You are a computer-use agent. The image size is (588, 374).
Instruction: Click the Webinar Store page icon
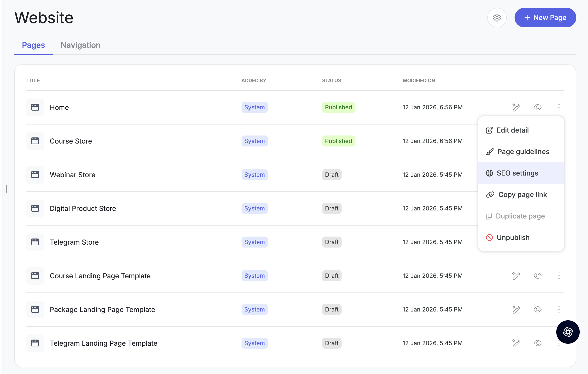click(35, 175)
